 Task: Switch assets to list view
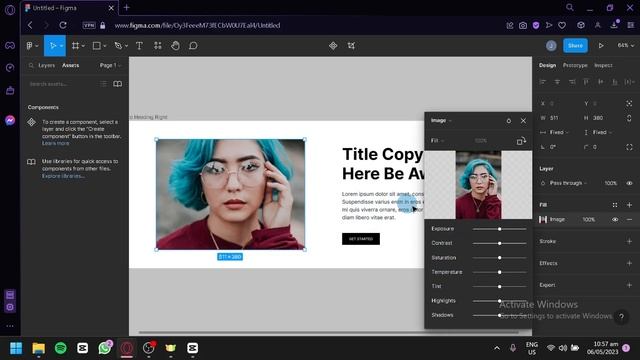[x=103, y=84]
